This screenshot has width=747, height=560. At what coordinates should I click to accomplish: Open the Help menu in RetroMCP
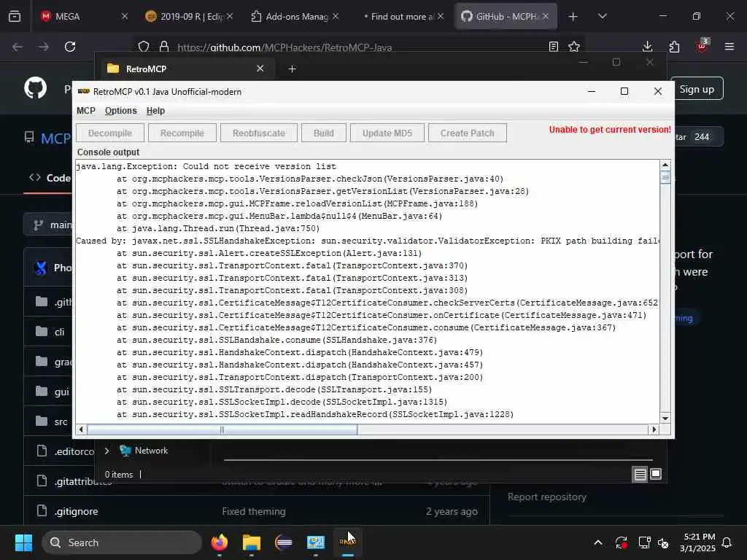click(x=155, y=111)
